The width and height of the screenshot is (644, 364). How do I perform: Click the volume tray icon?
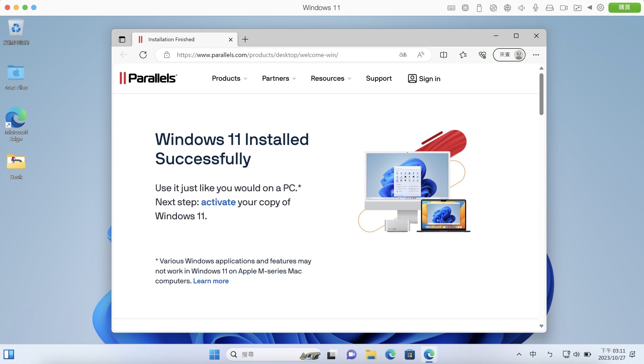pyautogui.click(x=577, y=354)
